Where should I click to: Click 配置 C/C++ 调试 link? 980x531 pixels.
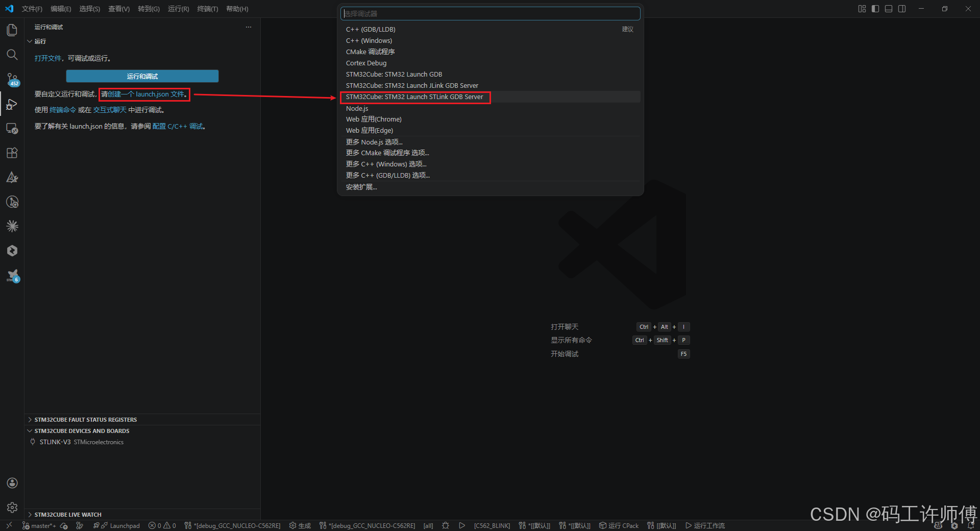[178, 126]
